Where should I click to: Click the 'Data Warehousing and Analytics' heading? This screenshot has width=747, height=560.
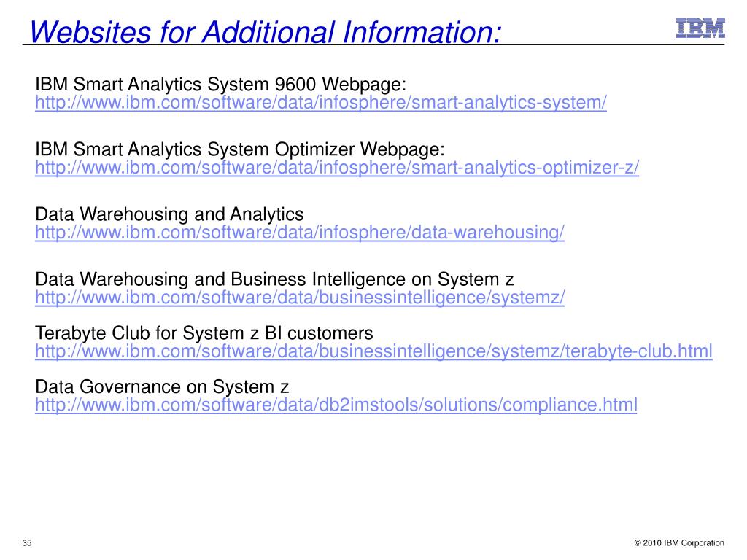tap(169, 214)
